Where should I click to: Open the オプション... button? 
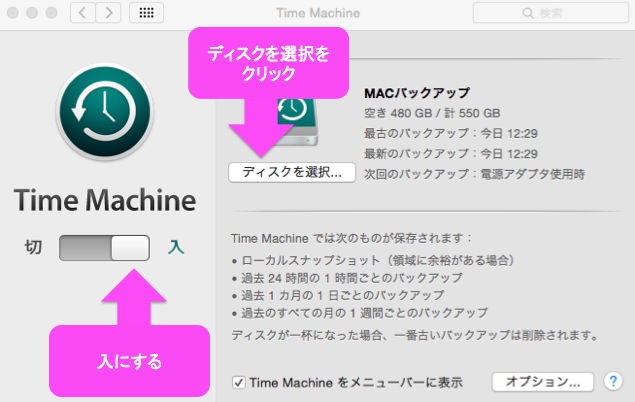(x=543, y=381)
